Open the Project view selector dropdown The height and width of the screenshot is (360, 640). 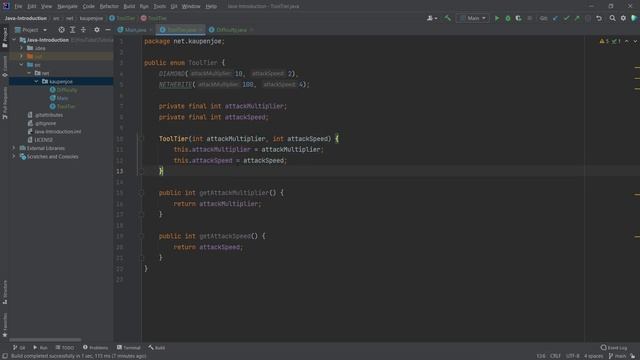tap(31, 30)
